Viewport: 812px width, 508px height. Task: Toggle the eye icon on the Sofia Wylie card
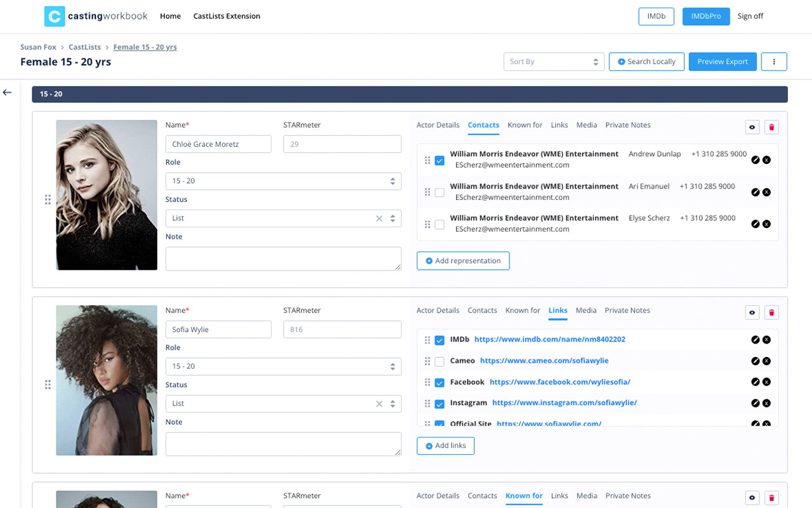pos(752,313)
